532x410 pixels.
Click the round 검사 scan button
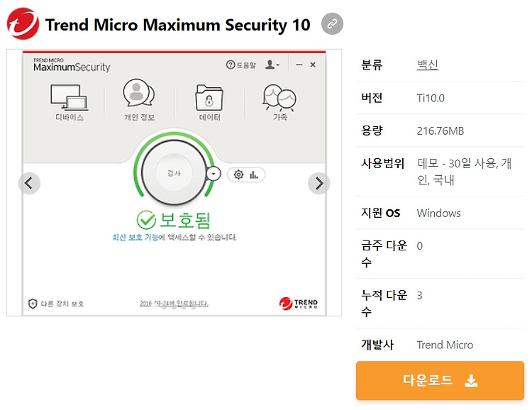[174, 173]
